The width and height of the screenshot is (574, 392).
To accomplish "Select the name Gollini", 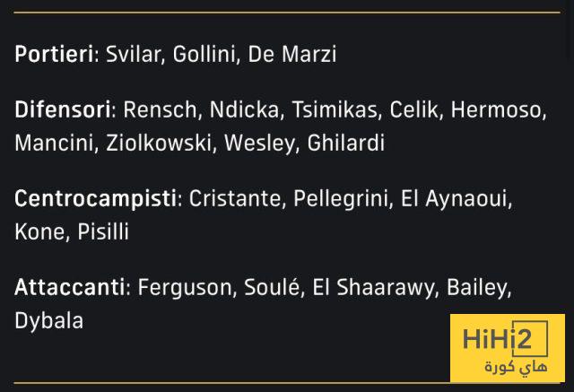I will tap(204, 54).
